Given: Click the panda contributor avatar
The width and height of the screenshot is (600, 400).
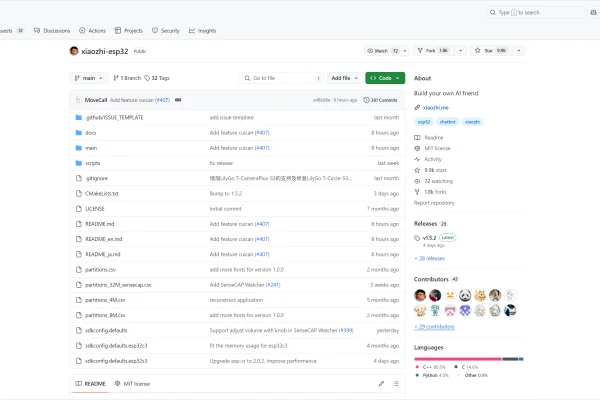Looking at the screenshot, I should [465, 296].
